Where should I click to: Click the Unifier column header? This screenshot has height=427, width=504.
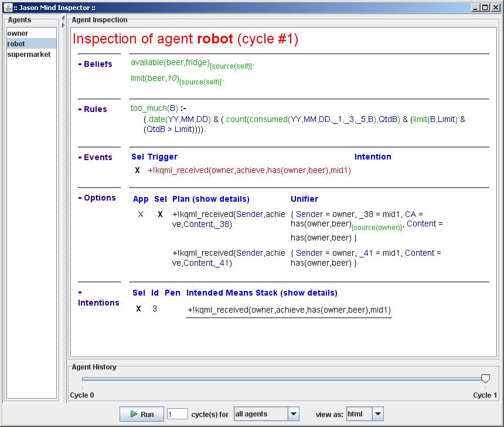304,199
